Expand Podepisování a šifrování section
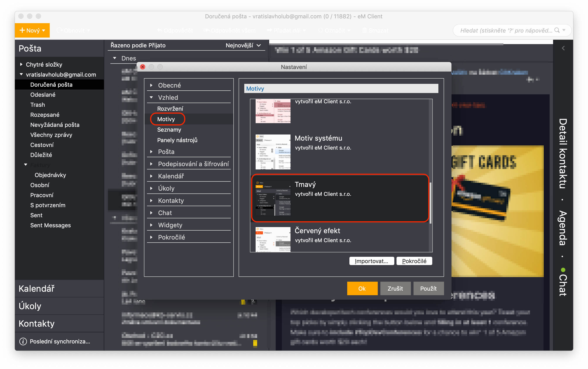 tap(151, 164)
